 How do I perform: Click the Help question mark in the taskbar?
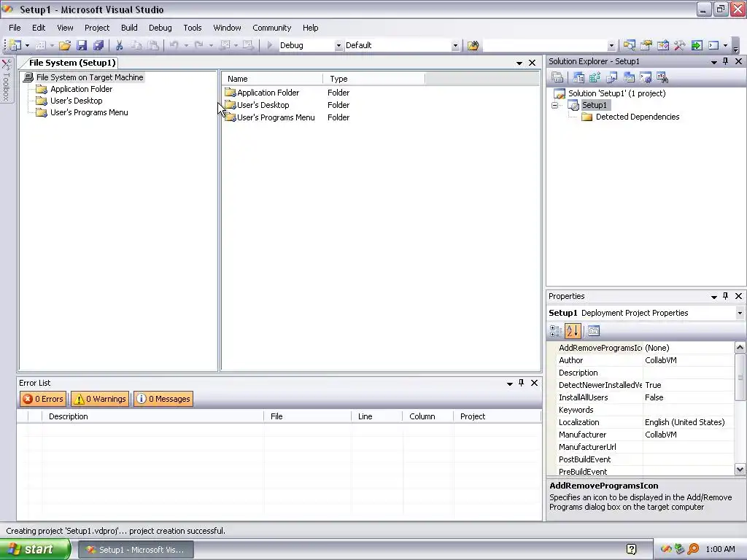[631, 549]
